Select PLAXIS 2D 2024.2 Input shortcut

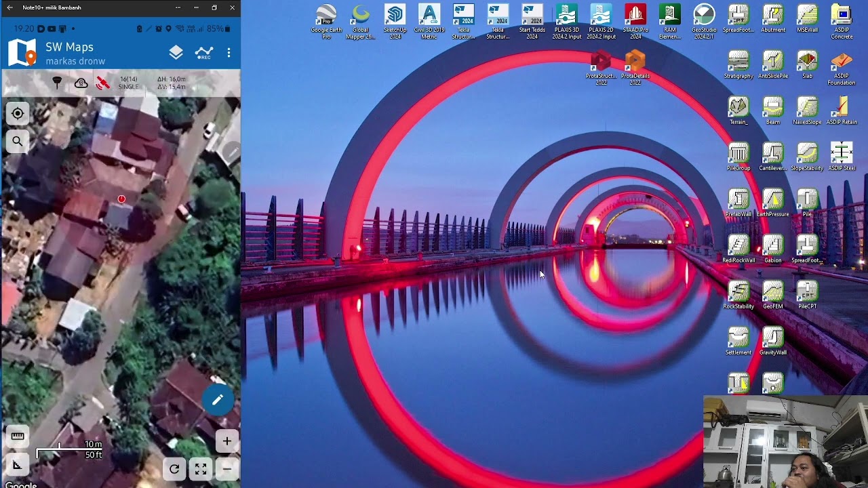(601, 22)
